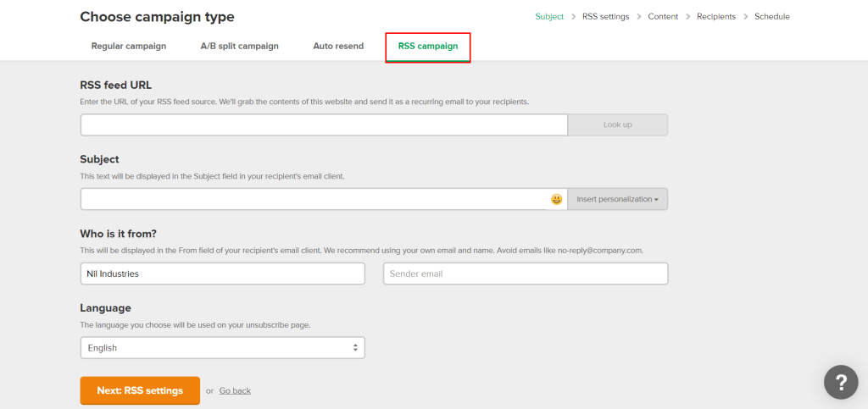
Task: Click into the Subject text field
Action: (x=314, y=199)
